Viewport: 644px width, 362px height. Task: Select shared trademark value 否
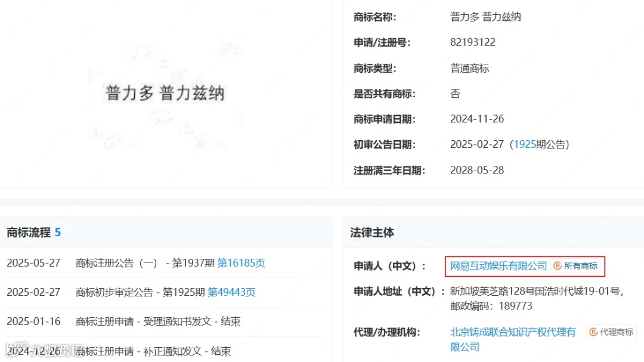tap(455, 94)
